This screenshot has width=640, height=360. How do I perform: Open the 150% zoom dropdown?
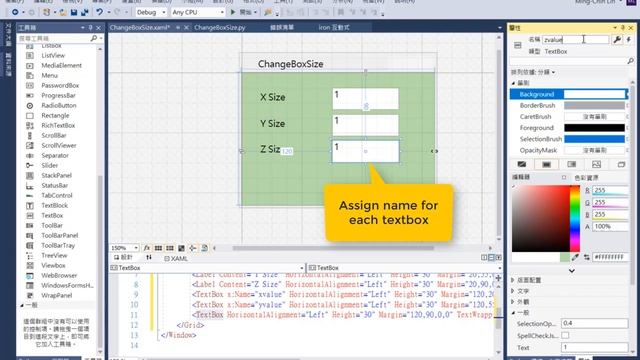click(136, 248)
